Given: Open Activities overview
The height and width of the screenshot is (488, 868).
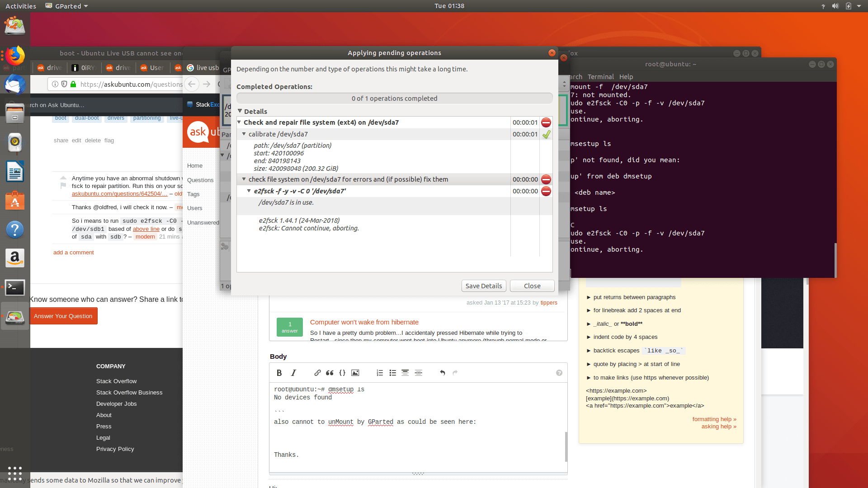Looking at the screenshot, I should point(21,6).
